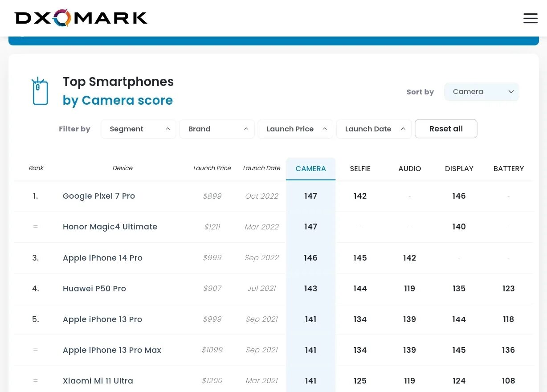The width and height of the screenshot is (547, 392).
Task: Open Google Pixel 7 Pro device link
Action: click(99, 196)
